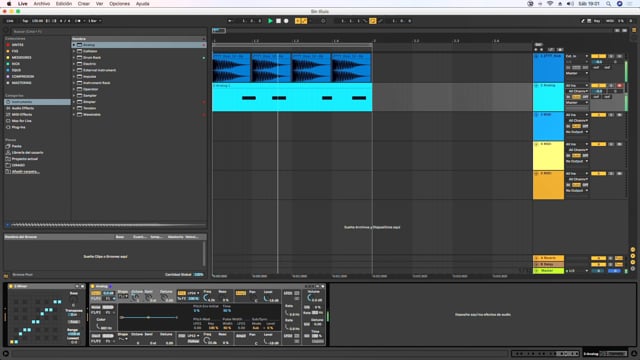Expand the Collision instrument folder
The height and width of the screenshot is (360, 640).
[x=74, y=51]
